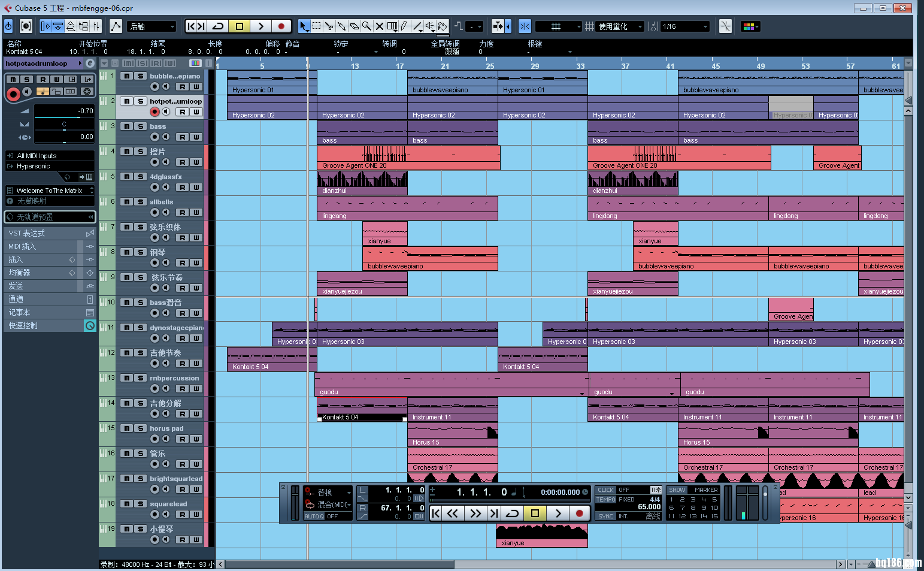This screenshot has width=924, height=571.
Task: Record-enable the hotpot...umloop track
Action: pyautogui.click(x=154, y=112)
